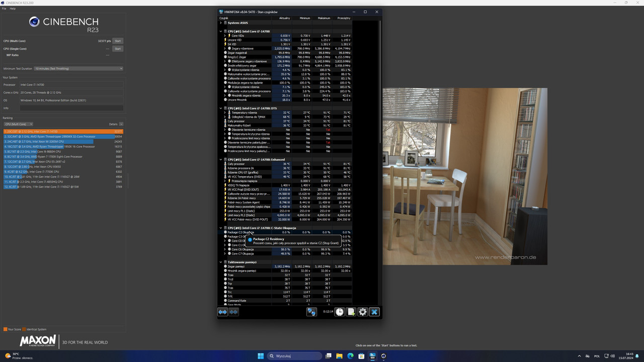Image resolution: width=644 pixels, height=362 pixels.
Task: Open Task View on taskbar
Action: click(x=329, y=356)
